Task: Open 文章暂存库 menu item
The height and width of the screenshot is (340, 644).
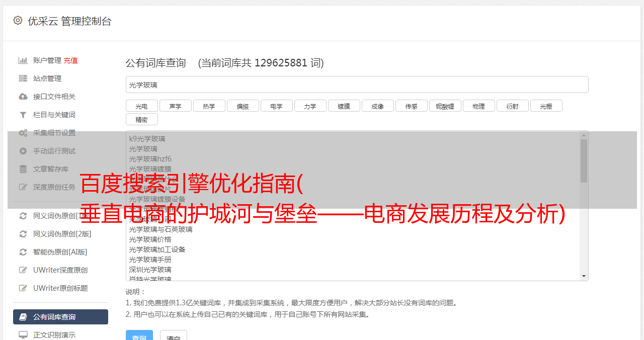Action: [51, 169]
